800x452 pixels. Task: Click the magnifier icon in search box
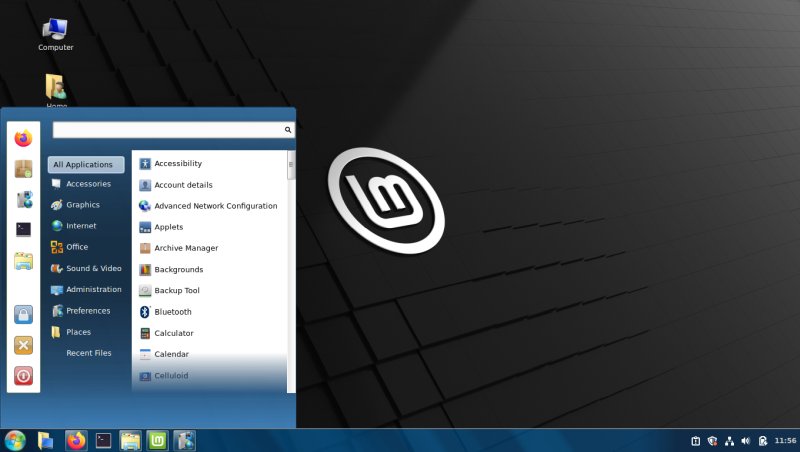(x=288, y=130)
